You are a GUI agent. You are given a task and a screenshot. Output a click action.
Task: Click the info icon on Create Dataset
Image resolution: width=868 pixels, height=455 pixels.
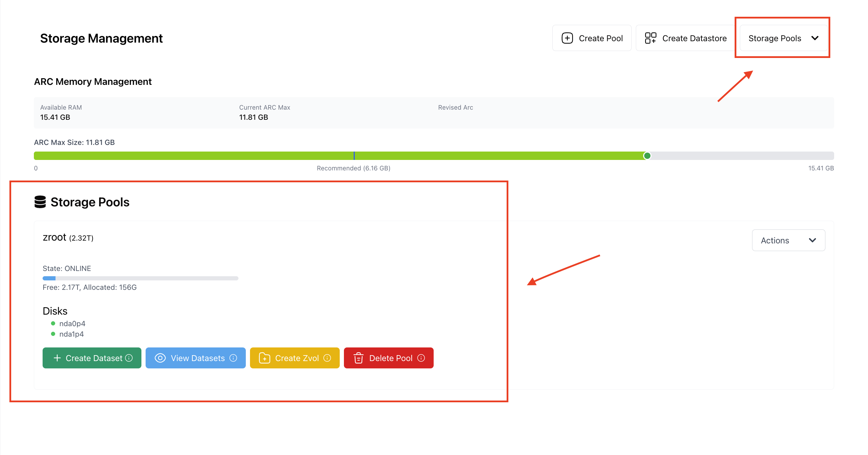(x=129, y=358)
